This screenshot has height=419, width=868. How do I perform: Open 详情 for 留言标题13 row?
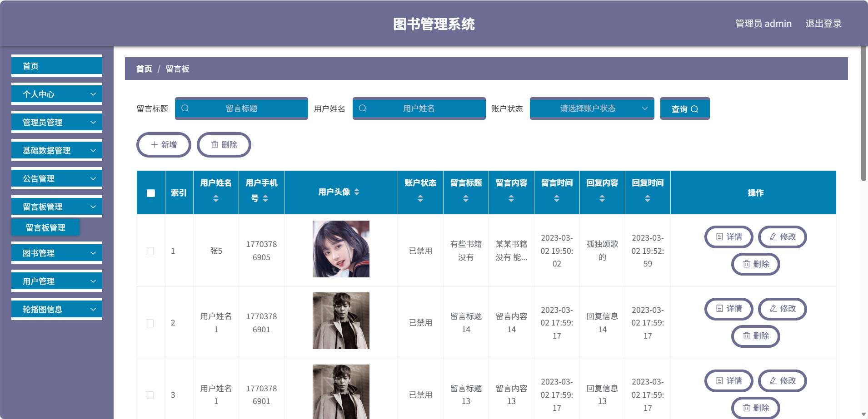[729, 381]
